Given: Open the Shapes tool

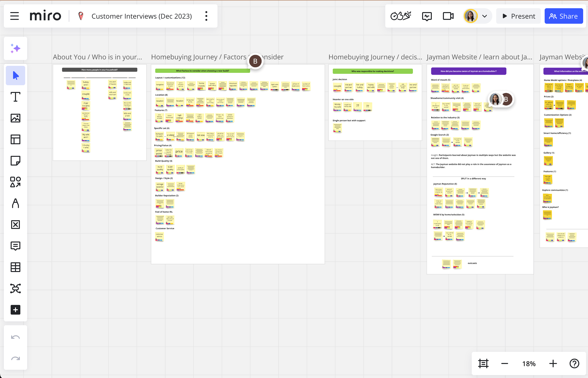Looking at the screenshot, I should pyautogui.click(x=15, y=182).
